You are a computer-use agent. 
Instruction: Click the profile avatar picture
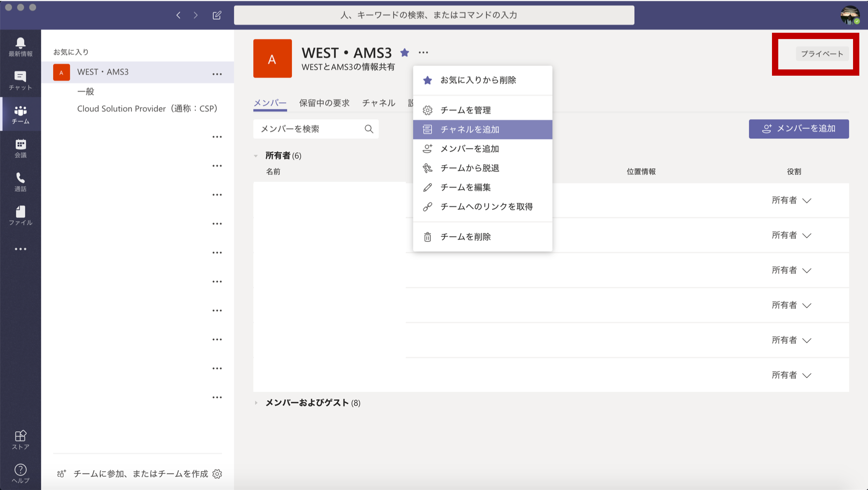pos(850,15)
